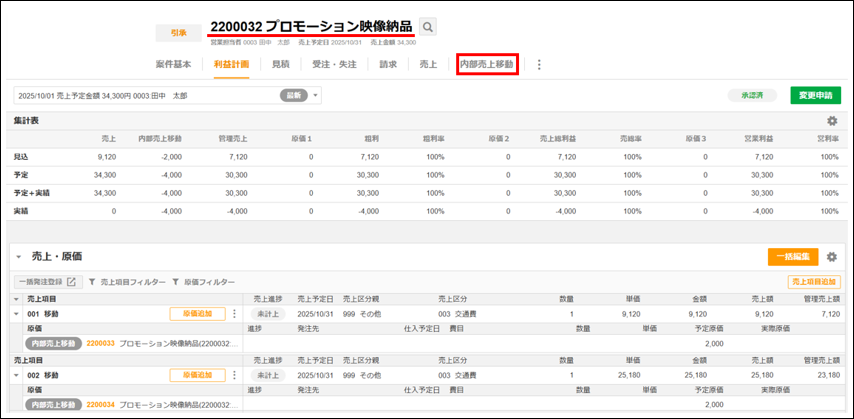
Task: Open settings gear for 集計表
Action: pyautogui.click(x=832, y=121)
